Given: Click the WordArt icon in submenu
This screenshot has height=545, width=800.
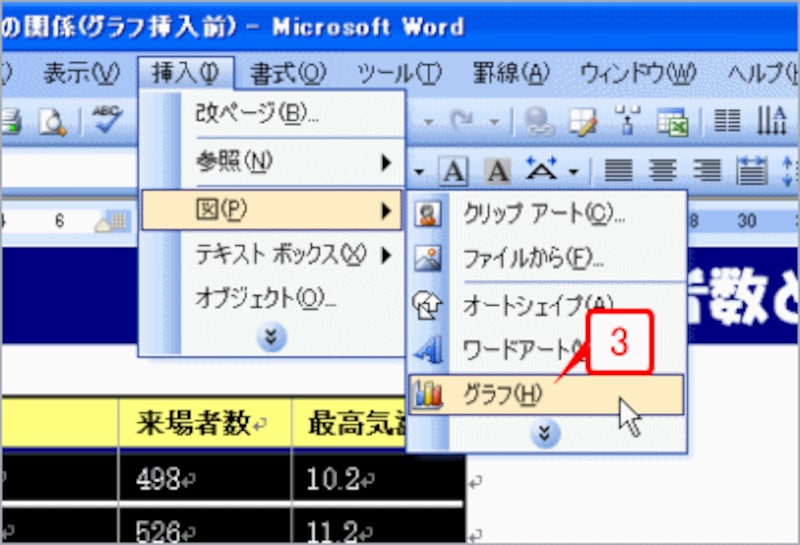Looking at the screenshot, I should click(x=428, y=350).
